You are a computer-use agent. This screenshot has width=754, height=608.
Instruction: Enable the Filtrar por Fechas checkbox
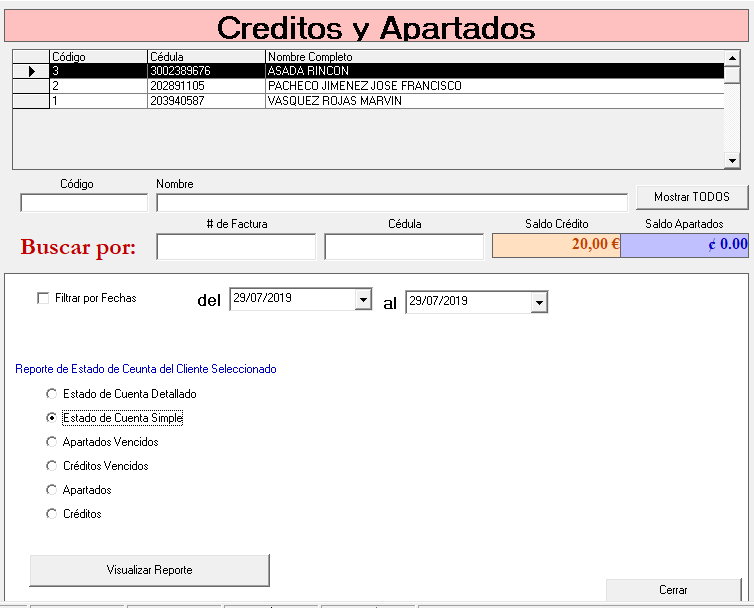(x=42, y=298)
